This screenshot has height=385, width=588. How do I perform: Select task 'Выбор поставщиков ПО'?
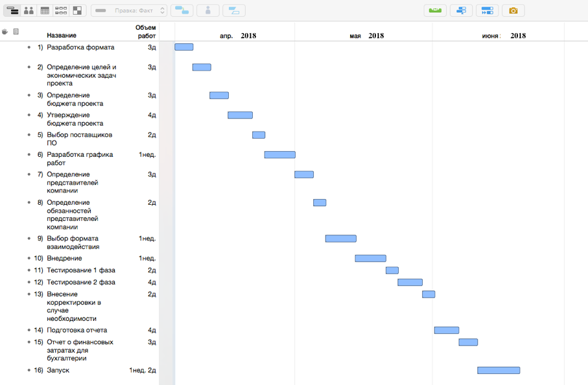click(x=80, y=139)
